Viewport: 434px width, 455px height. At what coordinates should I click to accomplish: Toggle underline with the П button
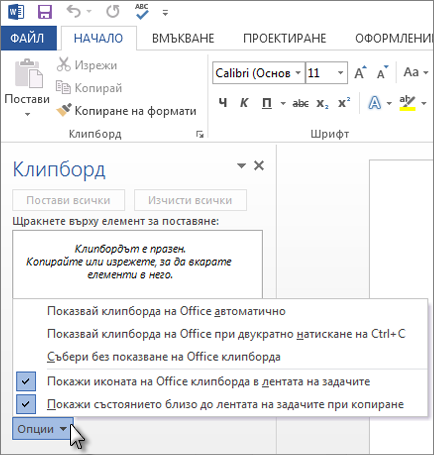pyautogui.click(x=267, y=103)
